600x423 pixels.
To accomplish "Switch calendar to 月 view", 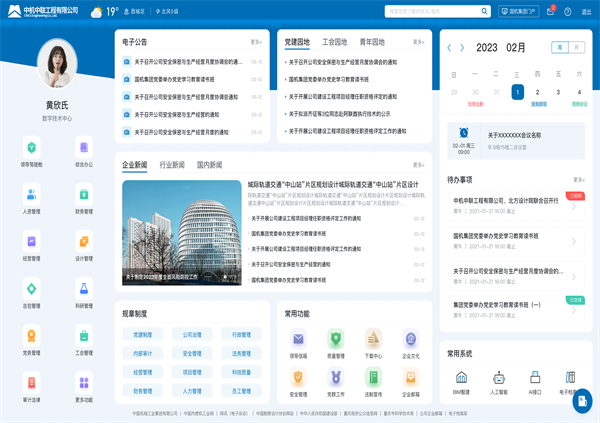I will click(x=577, y=47).
